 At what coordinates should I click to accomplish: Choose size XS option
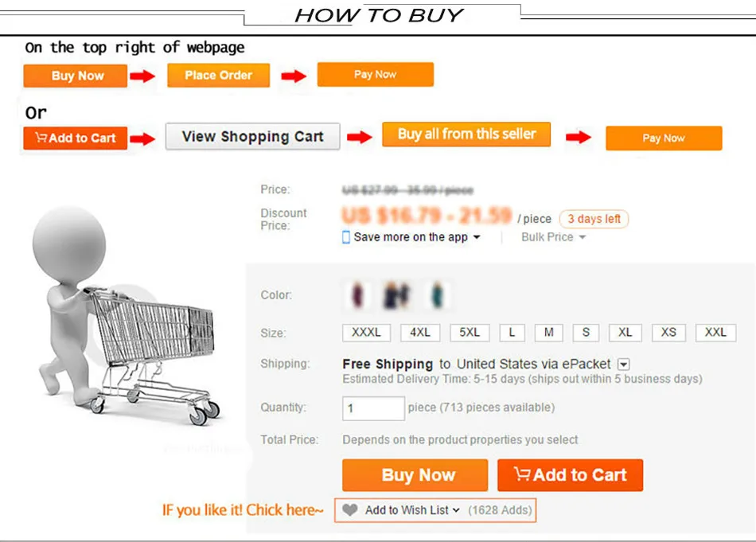coord(668,332)
